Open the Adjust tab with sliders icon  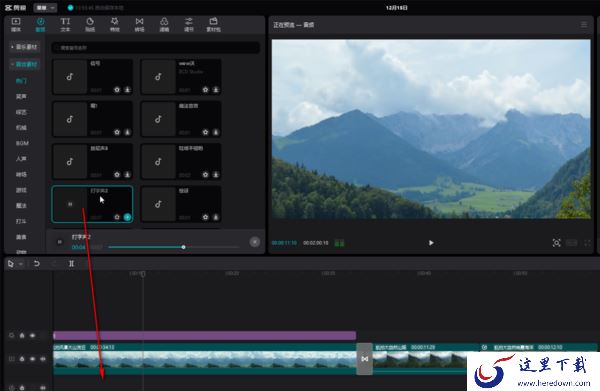pyautogui.click(x=189, y=24)
